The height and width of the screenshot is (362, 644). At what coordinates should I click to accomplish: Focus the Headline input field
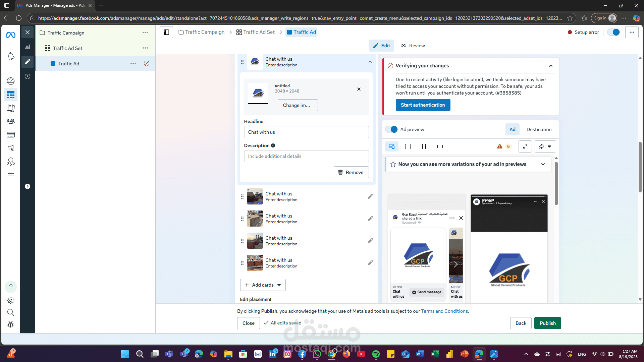[x=307, y=132]
